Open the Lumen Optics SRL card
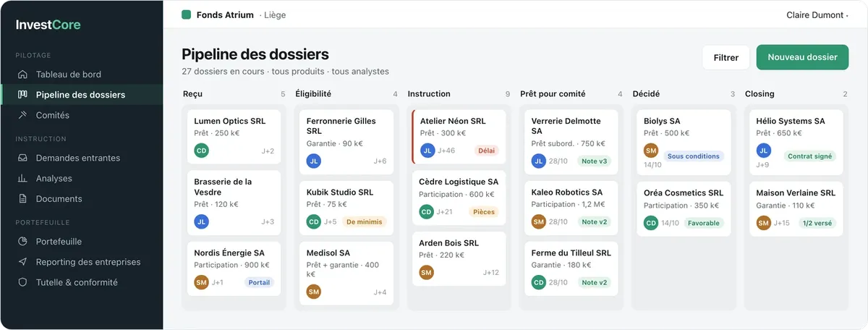The width and height of the screenshot is (868, 330). (x=234, y=137)
